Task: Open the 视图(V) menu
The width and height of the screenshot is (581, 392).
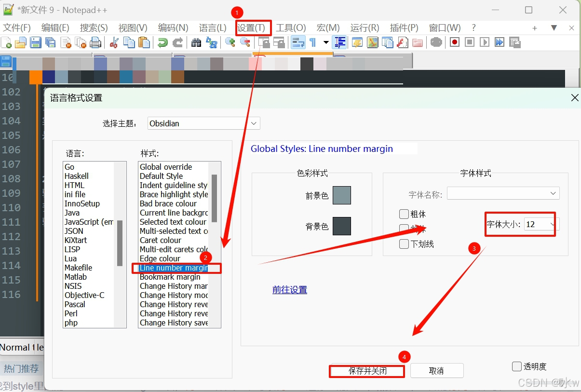Action: coord(133,28)
